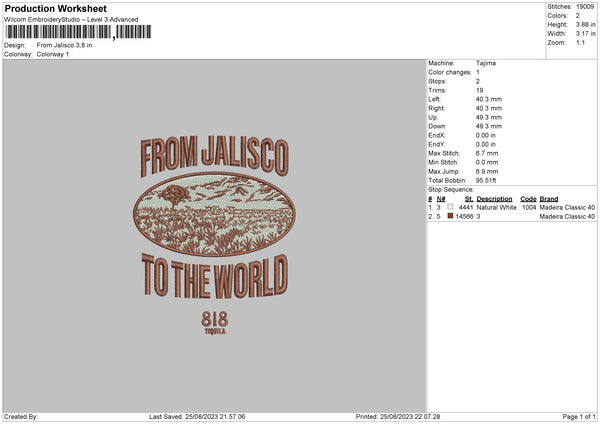Click the thread code 1004

529,207
